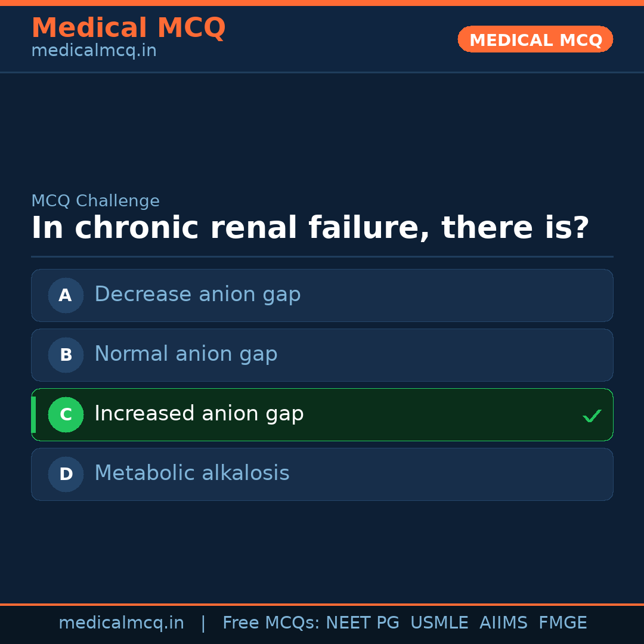Viewport: 644px width, 644px height.
Task: Click the letter A circle icon
Action: (66, 295)
